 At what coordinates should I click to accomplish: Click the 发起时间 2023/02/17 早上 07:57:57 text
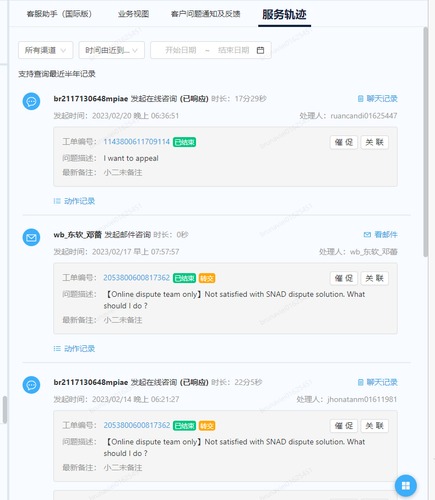pos(116,252)
